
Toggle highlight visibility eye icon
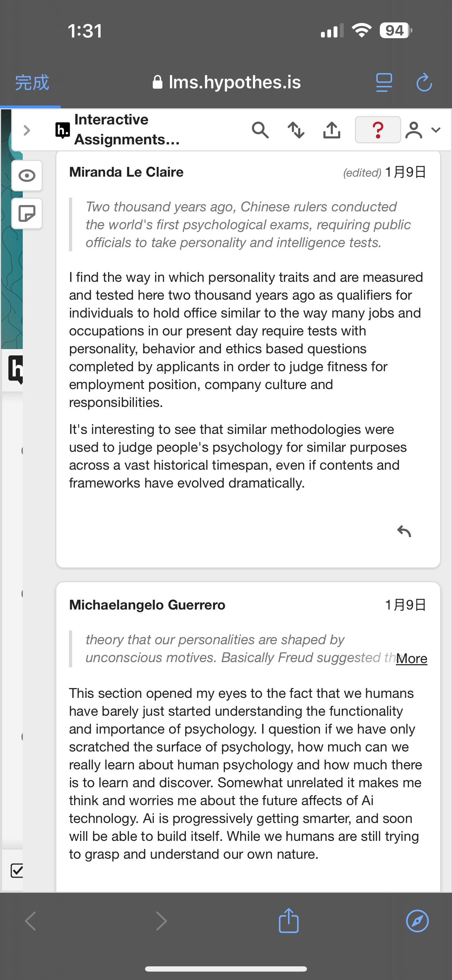[x=27, y=176]
